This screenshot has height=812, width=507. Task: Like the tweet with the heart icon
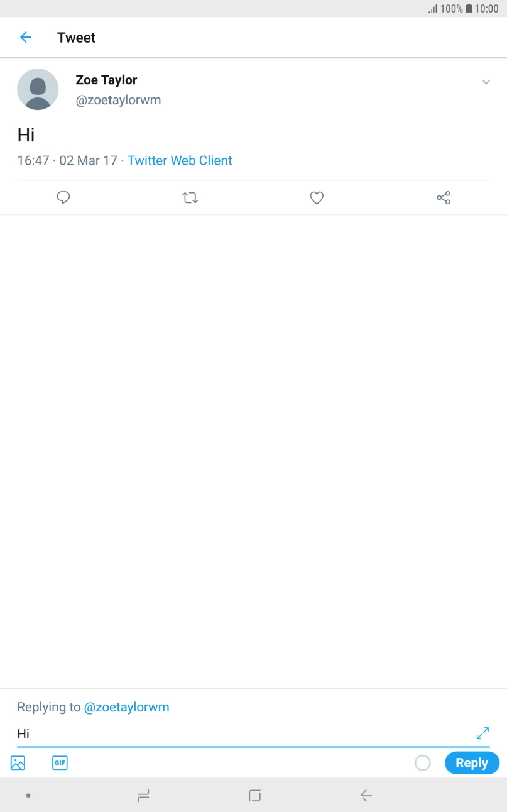316,197
